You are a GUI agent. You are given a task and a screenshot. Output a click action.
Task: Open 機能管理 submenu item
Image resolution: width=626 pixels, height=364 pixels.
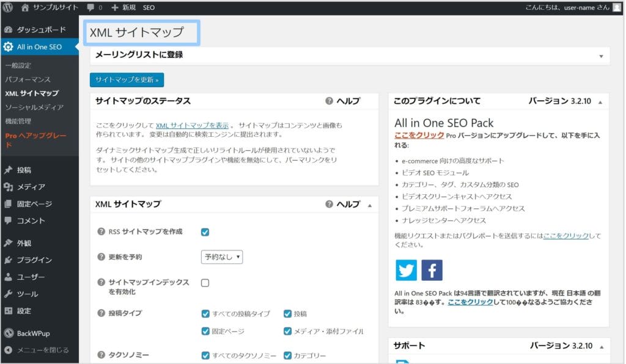point(18,121)
